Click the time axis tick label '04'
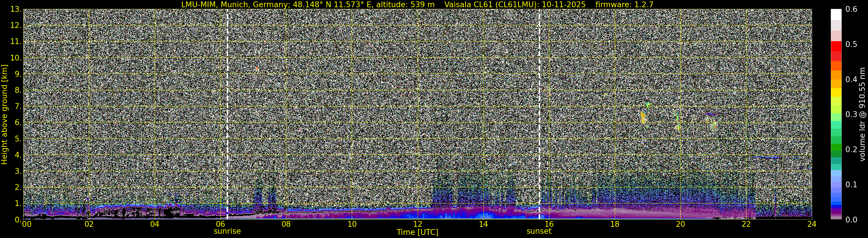This screenshot has height=238, width=868. 154,224
